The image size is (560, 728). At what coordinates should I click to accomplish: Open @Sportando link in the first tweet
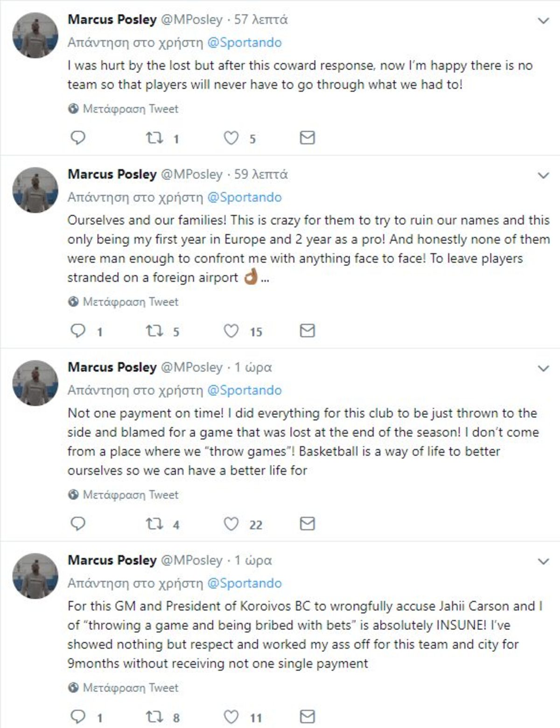pos(244,42)
